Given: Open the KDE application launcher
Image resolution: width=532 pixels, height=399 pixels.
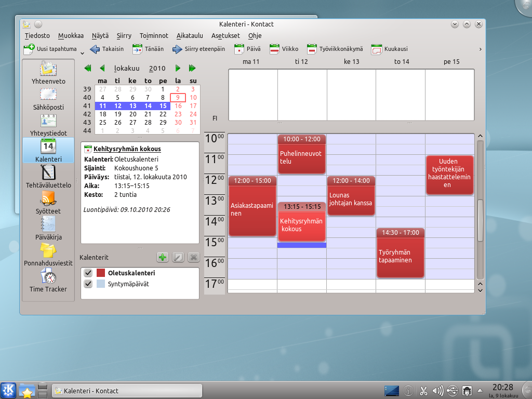Looking at the screenshot, I should pyautogui.click(x=8, y=391).
